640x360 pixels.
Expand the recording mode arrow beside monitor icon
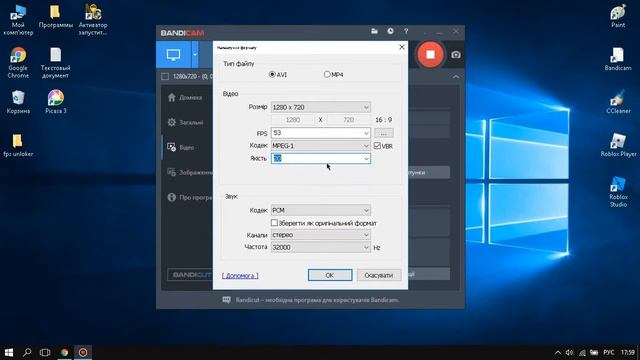tap(195, 54)
